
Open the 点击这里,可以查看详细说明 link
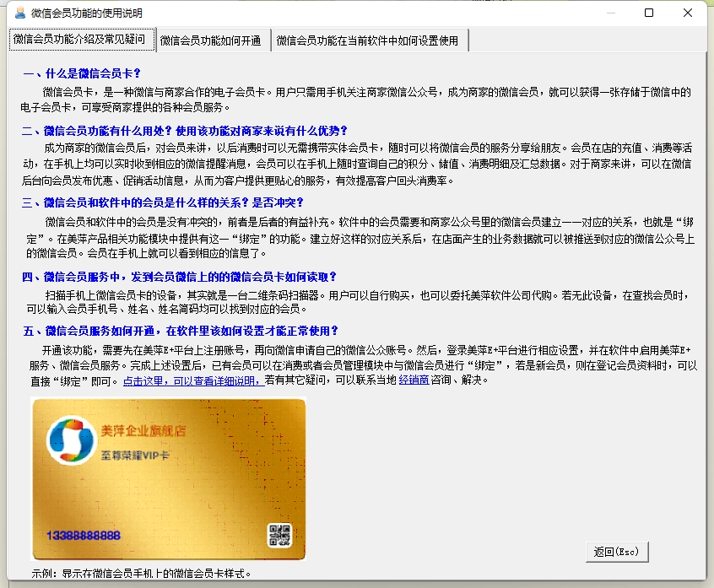[x=192, y=380]
